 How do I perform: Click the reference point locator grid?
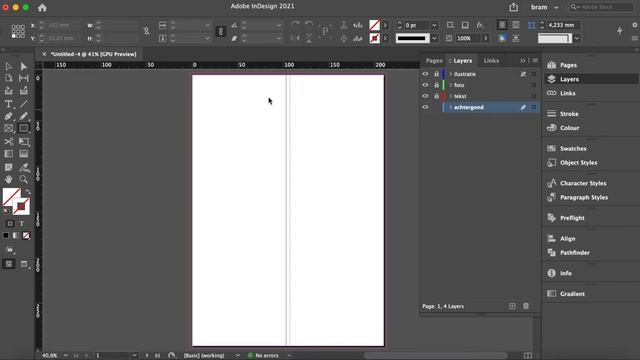(x=18, y=31)
